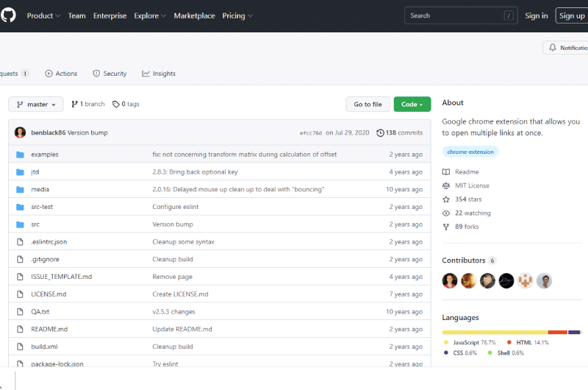Screen dimensions: 588x390
Task: Open the examples folder icon
Action: coord(20,155)
